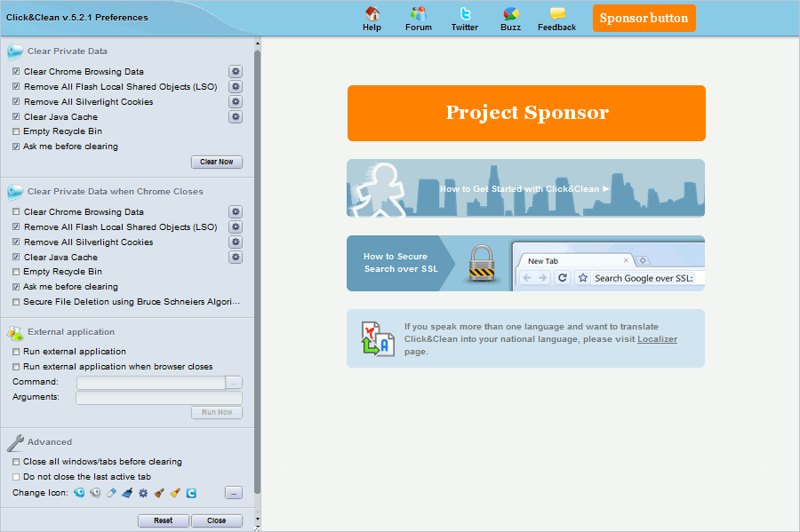Click the padlock icon in the SSL banner
The image size is (800, 532).
point(482,264)
